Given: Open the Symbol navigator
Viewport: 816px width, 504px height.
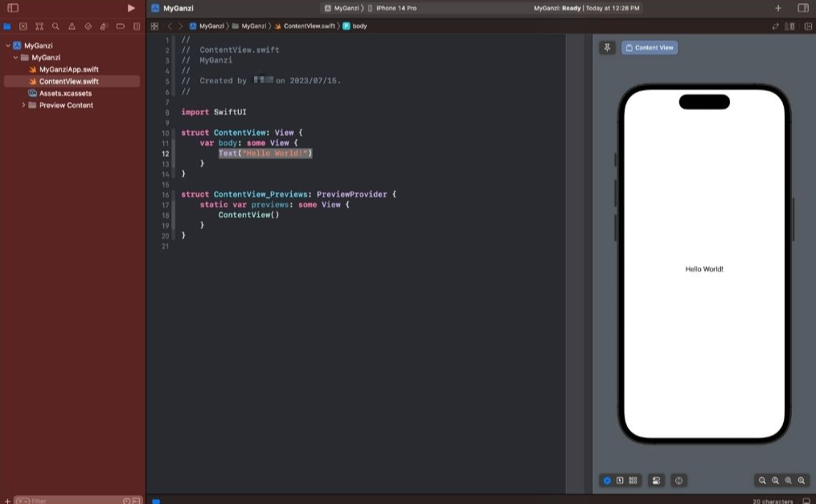Looking at the screenshot, I should click(x=39, y=26).
